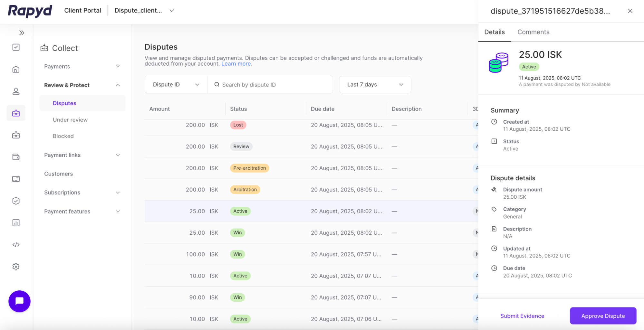Click the Approve Dispute button
The image size is (644, 330).
coord(602,316)
